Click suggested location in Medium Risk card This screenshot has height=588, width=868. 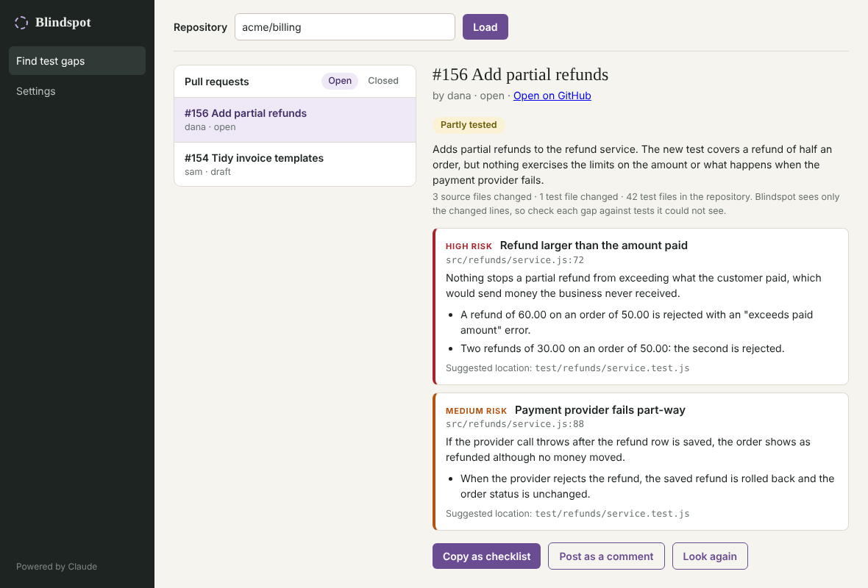[x=567, y=514]
